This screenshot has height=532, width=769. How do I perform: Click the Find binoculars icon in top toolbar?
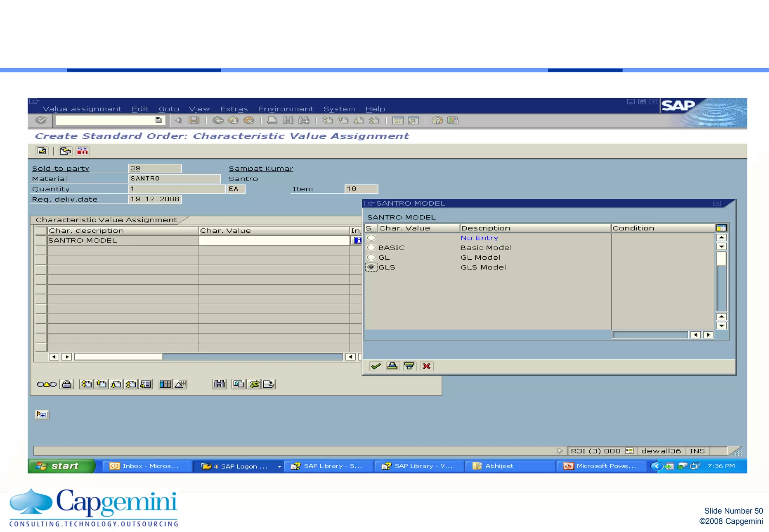point(288,120)
